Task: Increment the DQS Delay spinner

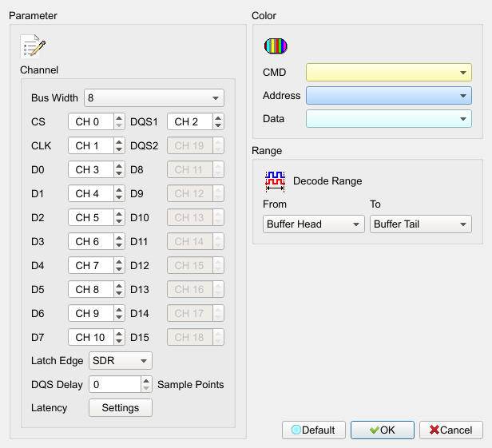Action: 146,381
